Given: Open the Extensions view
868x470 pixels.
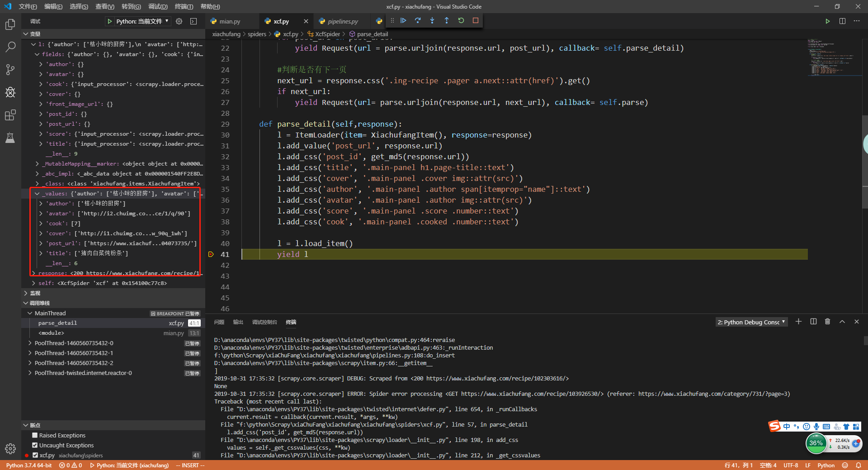Looking at the screenshot, I should tap(10, 115).
